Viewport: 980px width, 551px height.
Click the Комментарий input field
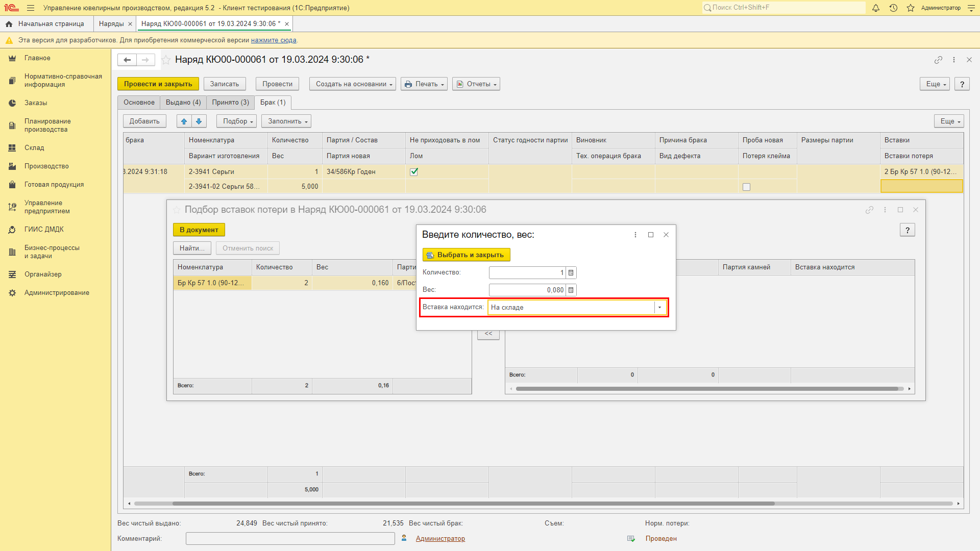[x=290, y=539]
